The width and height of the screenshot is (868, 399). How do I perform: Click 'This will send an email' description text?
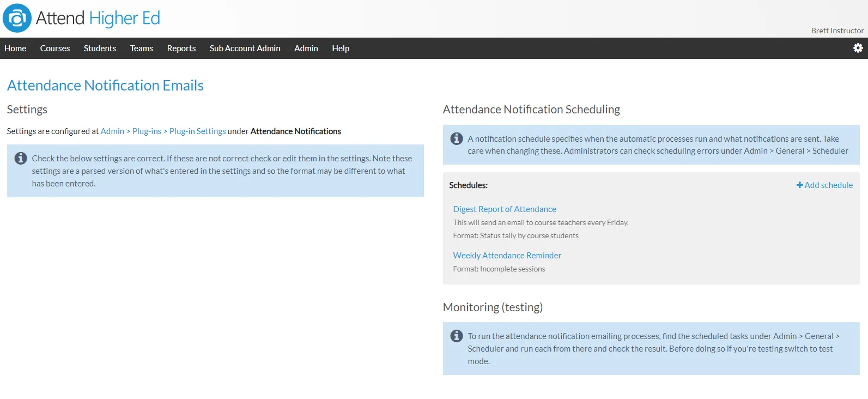541,222
